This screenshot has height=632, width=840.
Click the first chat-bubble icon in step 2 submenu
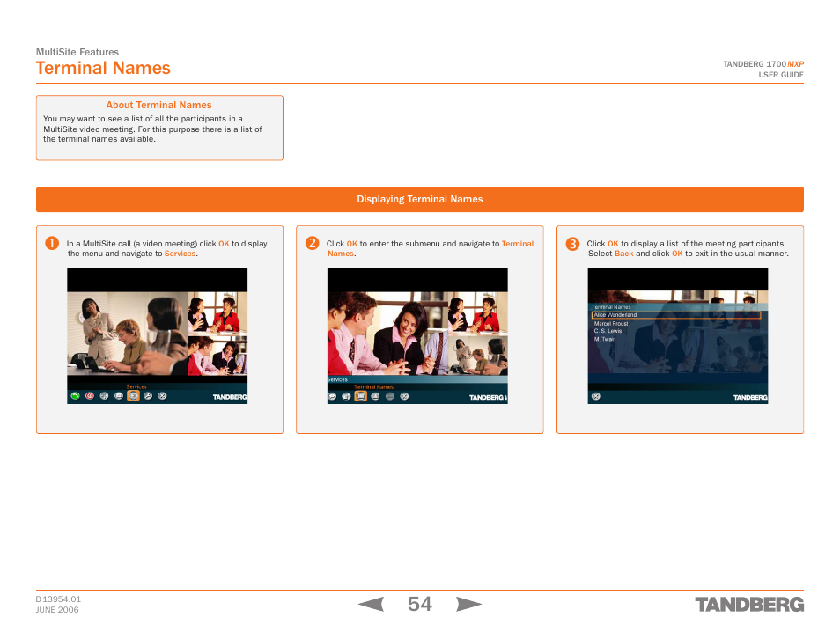332,396
